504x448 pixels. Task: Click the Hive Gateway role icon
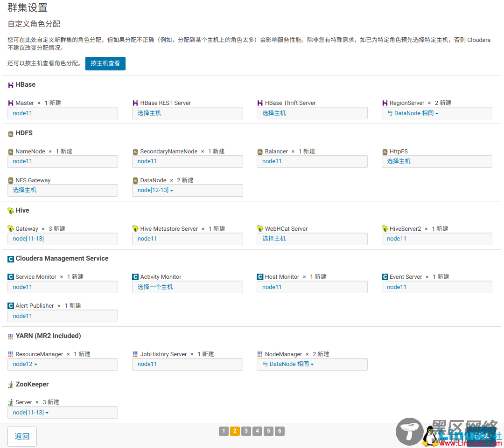point(11,228)
